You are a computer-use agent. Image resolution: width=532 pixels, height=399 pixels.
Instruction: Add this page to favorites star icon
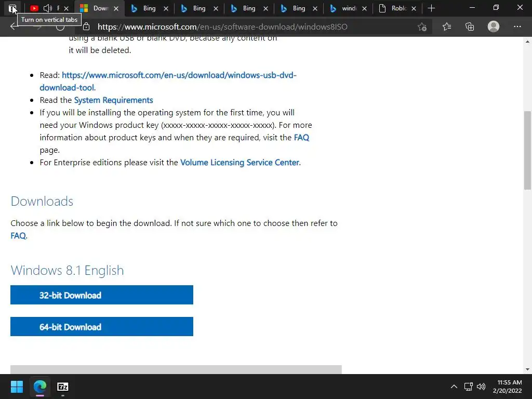pos(422,26)
